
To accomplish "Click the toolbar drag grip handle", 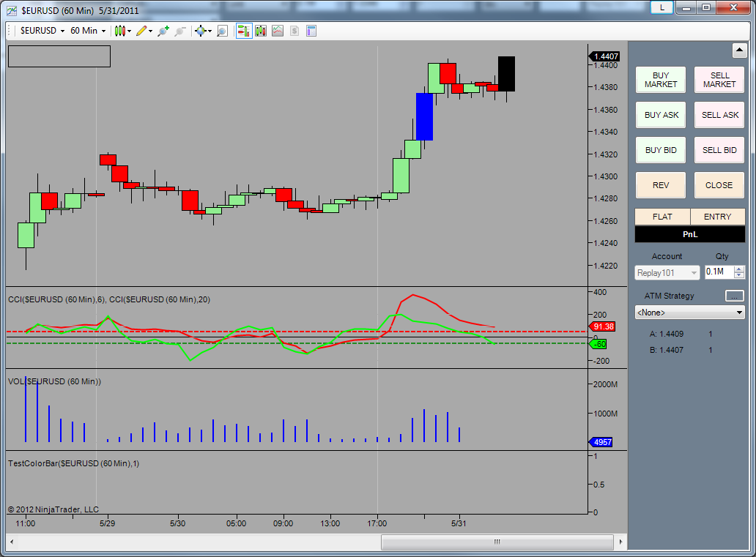I will coord(10,31).
